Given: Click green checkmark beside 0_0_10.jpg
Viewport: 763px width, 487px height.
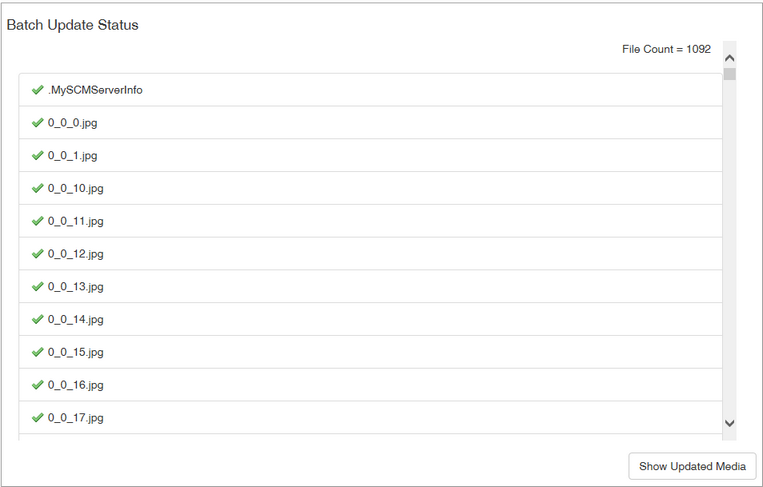Looking at the screenshot, I should [38, 188].
